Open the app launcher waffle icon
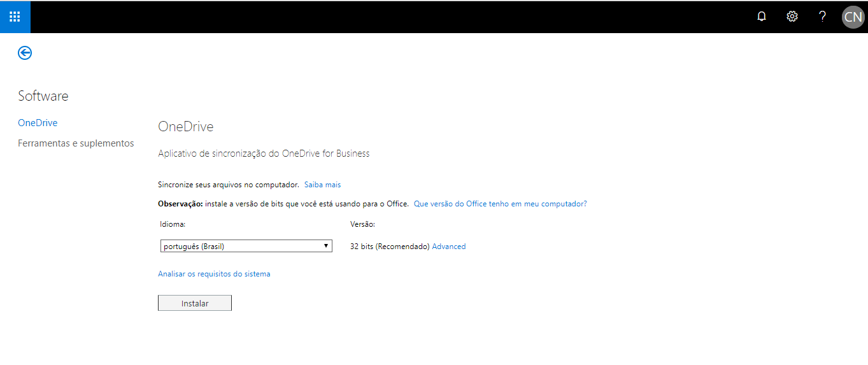 tap(15, 17)
